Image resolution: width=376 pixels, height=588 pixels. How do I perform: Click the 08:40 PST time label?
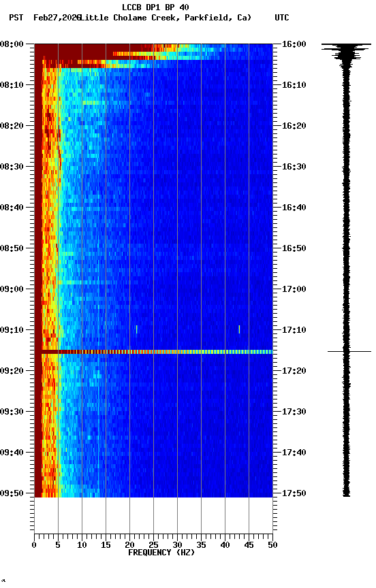(12, 208)
